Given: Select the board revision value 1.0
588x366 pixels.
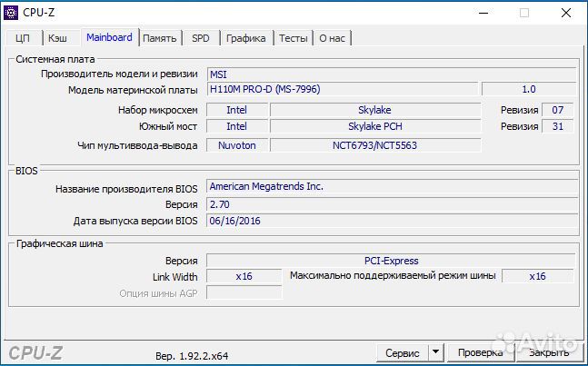Looking at the screenshot, I should pyautogui.click(x=529, y=89).
